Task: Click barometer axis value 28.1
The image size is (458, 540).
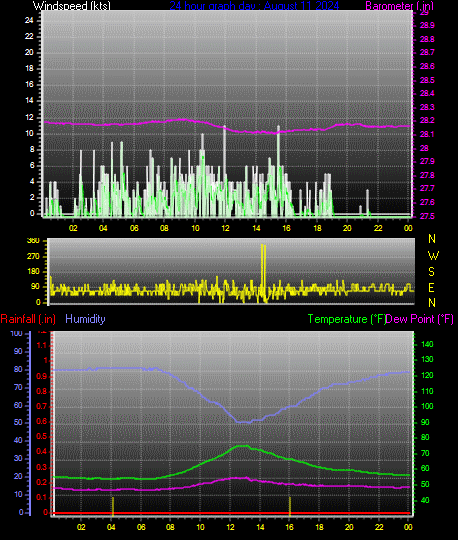Action: 427,134
